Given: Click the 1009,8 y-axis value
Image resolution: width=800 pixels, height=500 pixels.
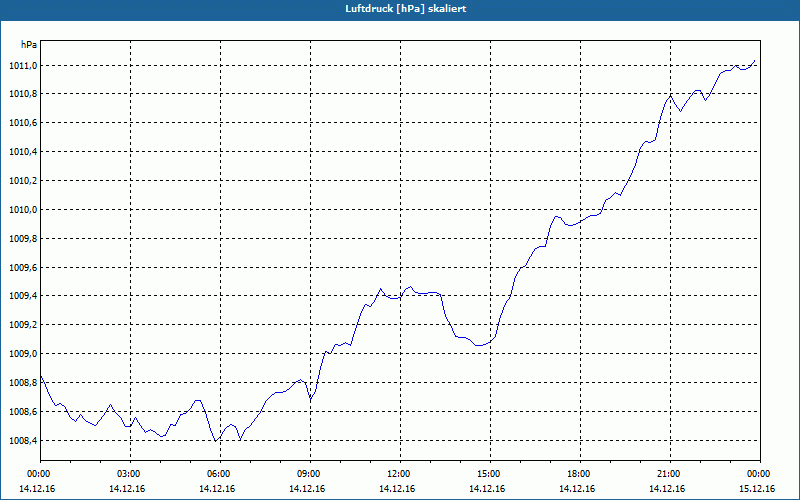Looking at the screenshot, I should (x=22, y=239).
